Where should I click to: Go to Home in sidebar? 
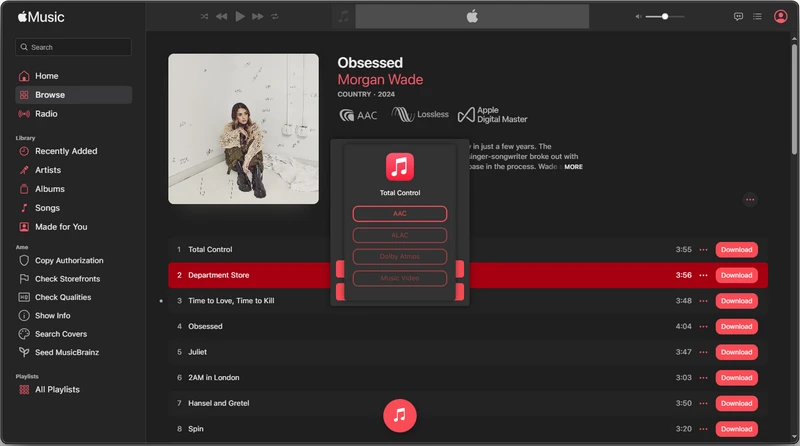coord(73,76)
